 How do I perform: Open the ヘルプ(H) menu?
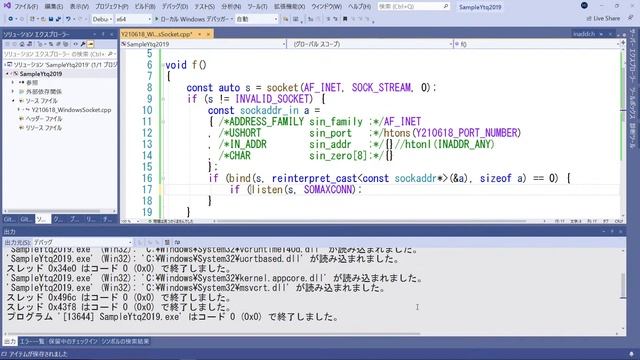pos(359,7)
